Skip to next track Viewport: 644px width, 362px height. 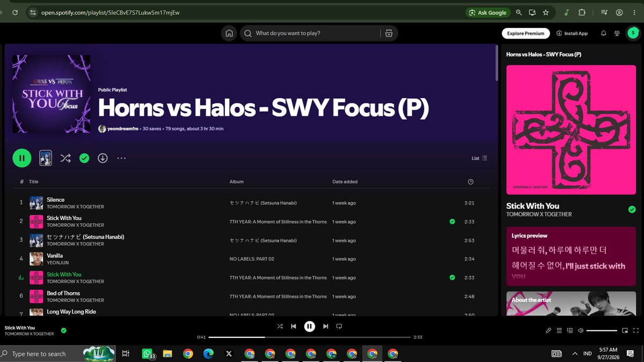(x=325, y=326)
